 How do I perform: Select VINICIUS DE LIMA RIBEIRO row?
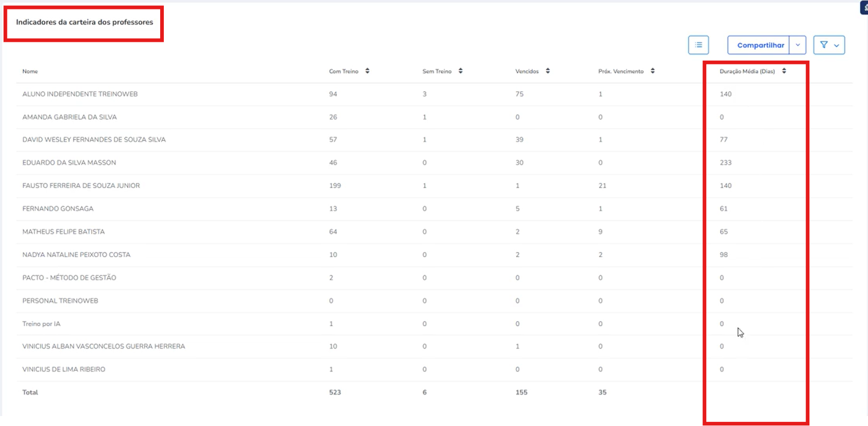click(435, 369)
